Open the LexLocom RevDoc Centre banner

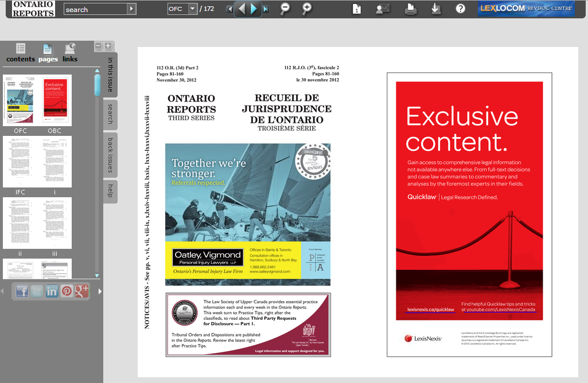click(x=526, y=8)
